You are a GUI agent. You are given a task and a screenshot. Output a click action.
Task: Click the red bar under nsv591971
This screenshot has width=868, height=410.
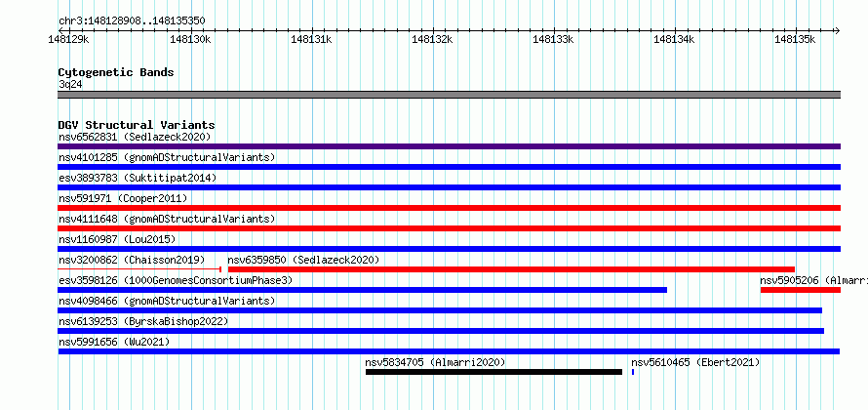pyautogui.click(x=449, y=208)
